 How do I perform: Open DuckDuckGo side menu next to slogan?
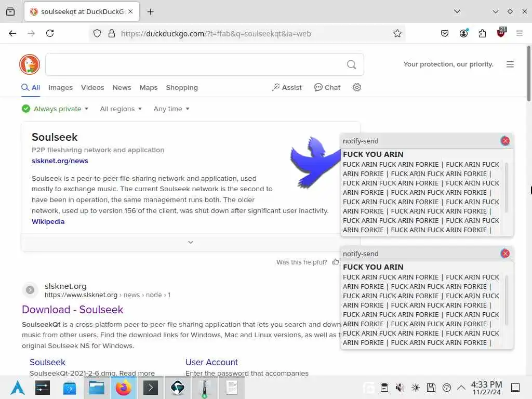510,64
